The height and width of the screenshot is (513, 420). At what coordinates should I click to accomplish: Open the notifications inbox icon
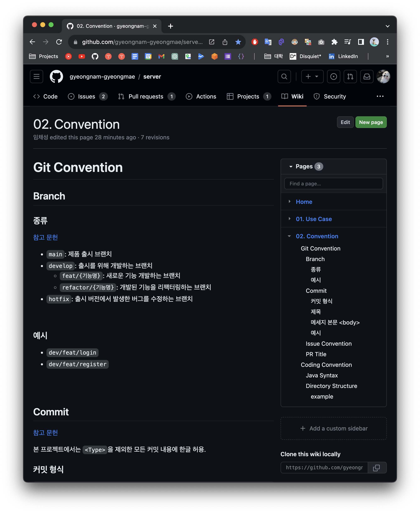tap(366, 77)
